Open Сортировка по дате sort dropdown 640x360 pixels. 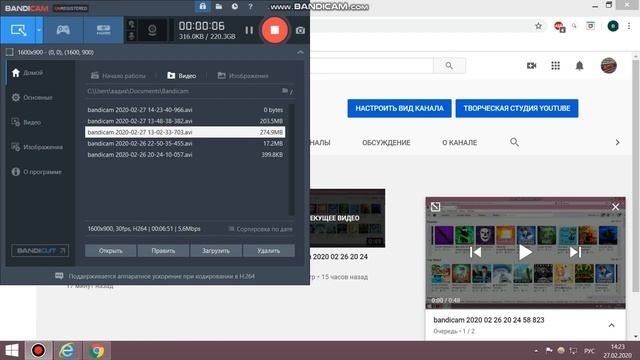(260, 229)
